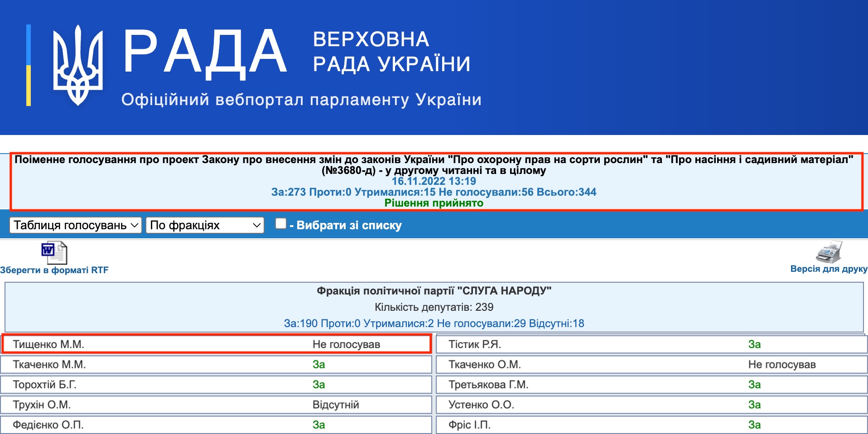The width and height of the screenshot is (868, 434).
Task: Click the bill title mentioning №3680-д
Action: (434, 165)
